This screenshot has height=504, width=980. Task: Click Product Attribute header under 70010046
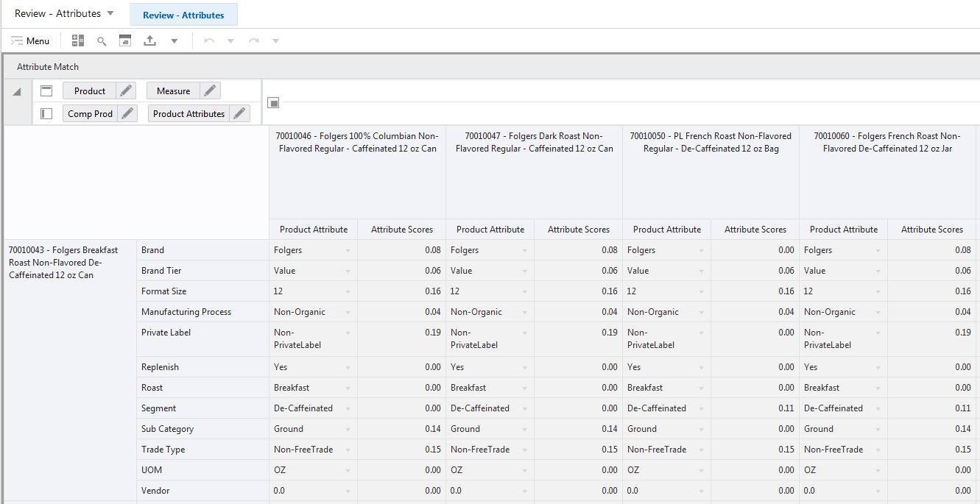pyautogui.click(x=314, y=230)
